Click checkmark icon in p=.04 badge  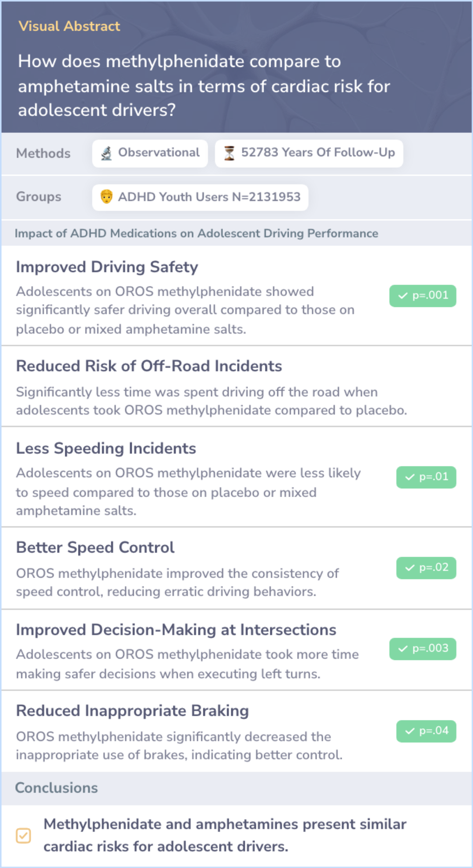click(410, 731)
